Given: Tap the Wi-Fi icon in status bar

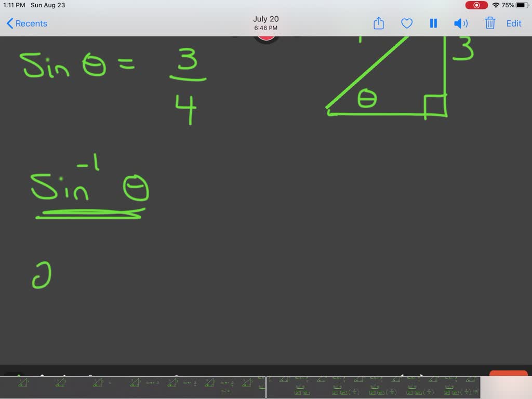Looking at the screenshot, I should (497, 5).
